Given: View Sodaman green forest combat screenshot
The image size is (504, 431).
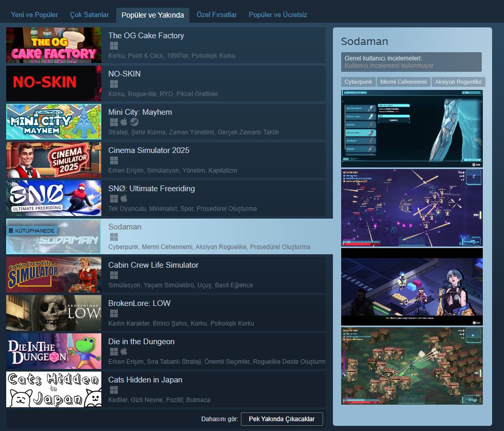Looking at the screenshot, I should [x=412, y=366].
